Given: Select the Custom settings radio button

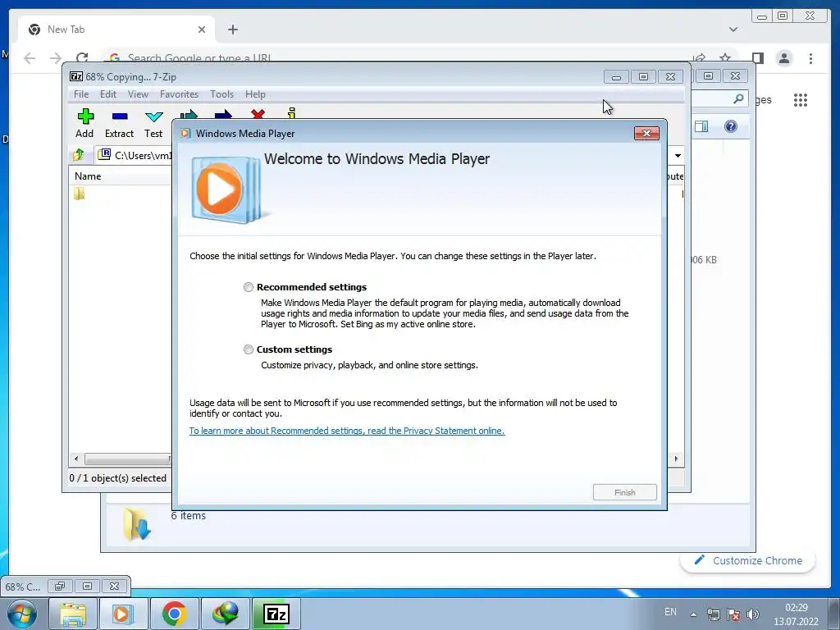Looking at the screenshot, I should coord(248,349).
